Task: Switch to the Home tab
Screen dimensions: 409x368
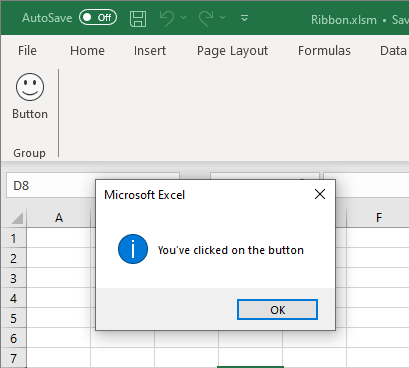Action: click(87, 51)
